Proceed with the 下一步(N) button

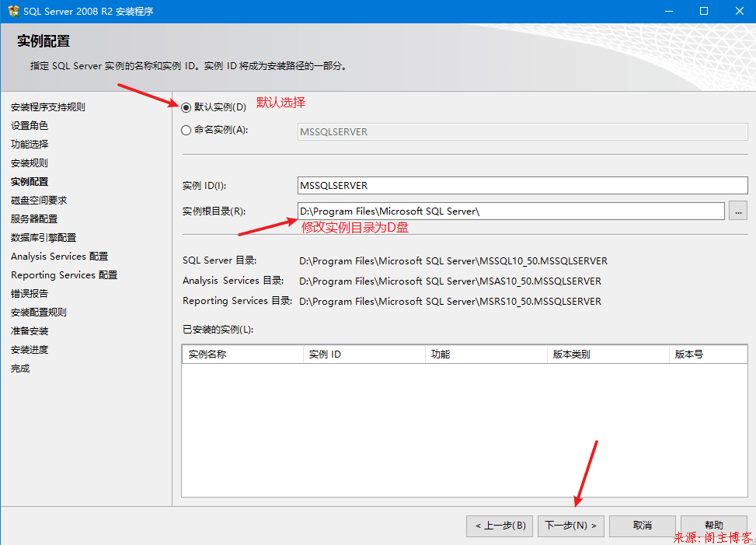click(571, 526)
